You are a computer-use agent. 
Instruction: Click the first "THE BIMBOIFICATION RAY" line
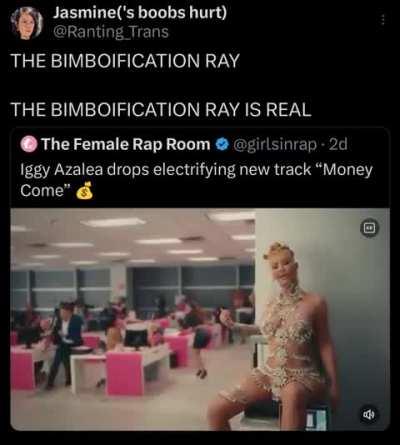tap(125, 61)
